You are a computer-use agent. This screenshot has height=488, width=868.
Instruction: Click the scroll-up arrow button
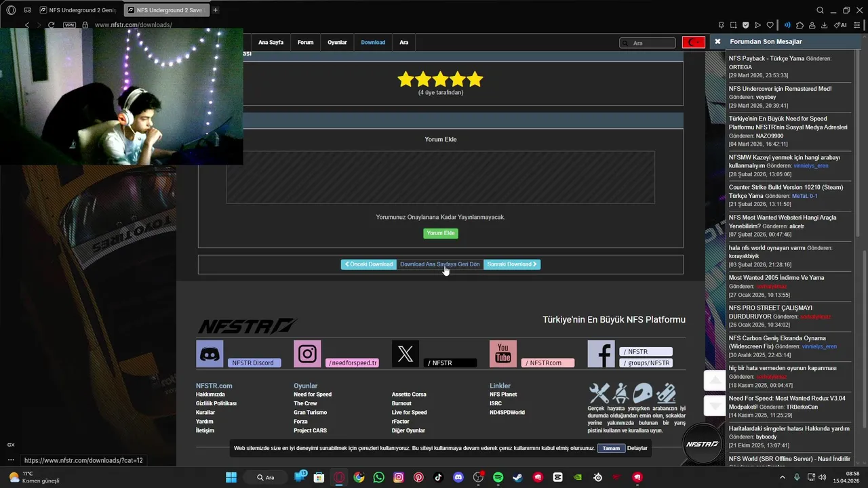(x=715, y=381)
